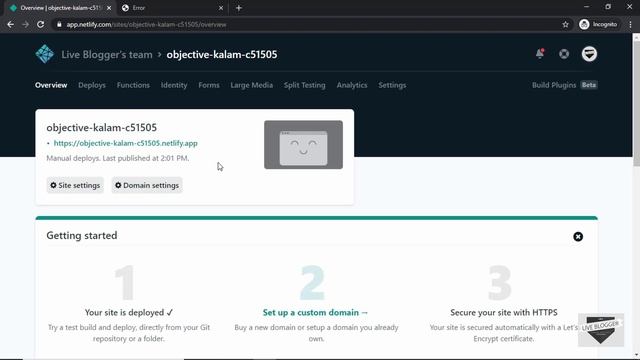Screen dimensions: 640x360
Task: Open the Incognito profile indicator
Action: point(598,24)
